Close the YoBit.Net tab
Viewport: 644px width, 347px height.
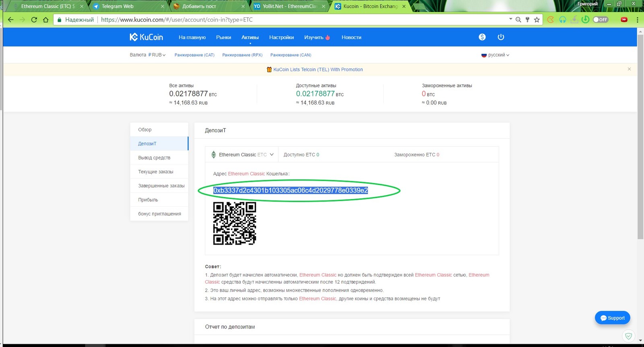(324, 6)
